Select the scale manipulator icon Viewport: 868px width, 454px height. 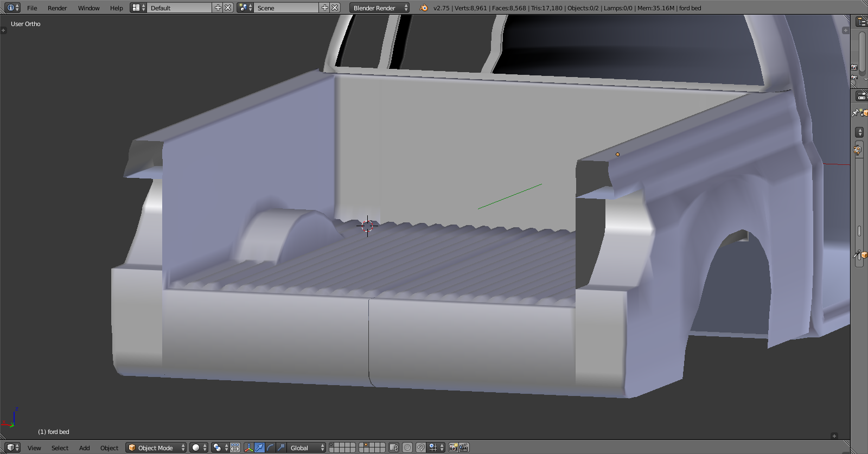[281, 447]
